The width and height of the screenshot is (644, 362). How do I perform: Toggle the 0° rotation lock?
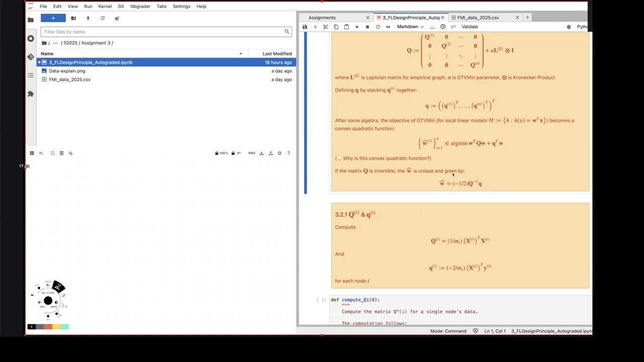click(x=236, y=153)
